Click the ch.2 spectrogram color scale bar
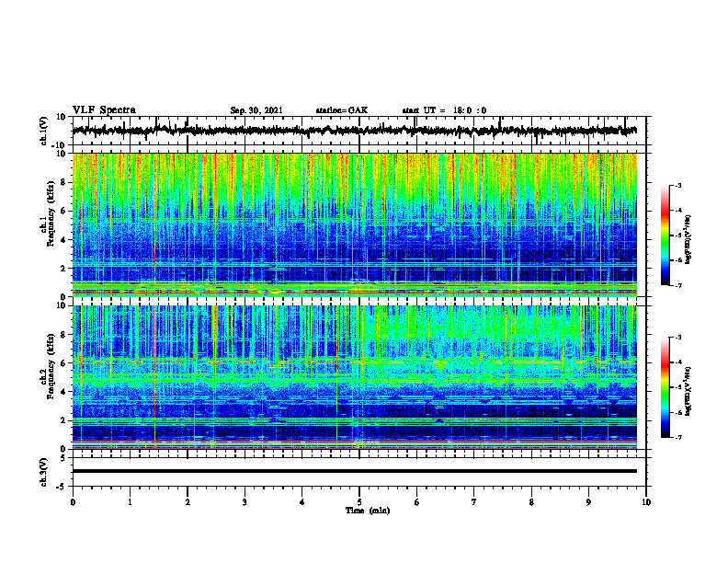Viewport: 728px width, 563px height. click(x=665, y=387)
